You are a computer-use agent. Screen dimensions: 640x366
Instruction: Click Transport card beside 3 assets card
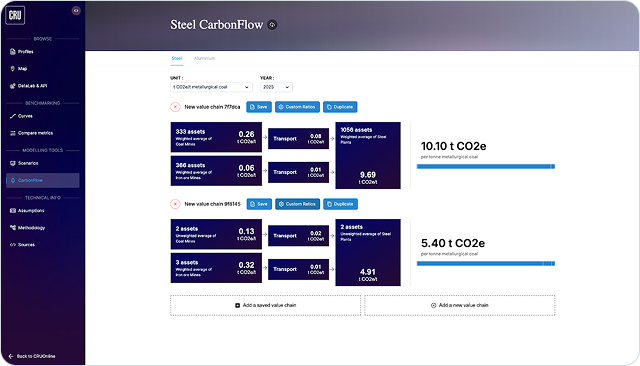298,269
